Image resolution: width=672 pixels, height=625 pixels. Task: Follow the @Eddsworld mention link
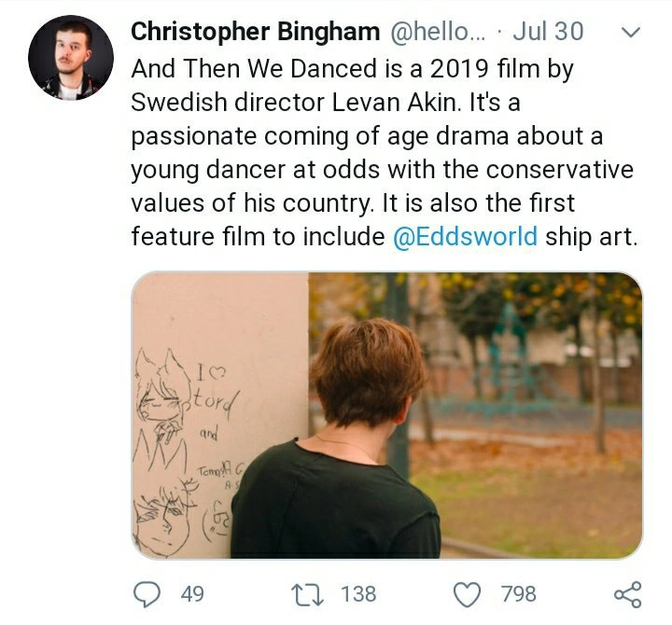point(465,236)
